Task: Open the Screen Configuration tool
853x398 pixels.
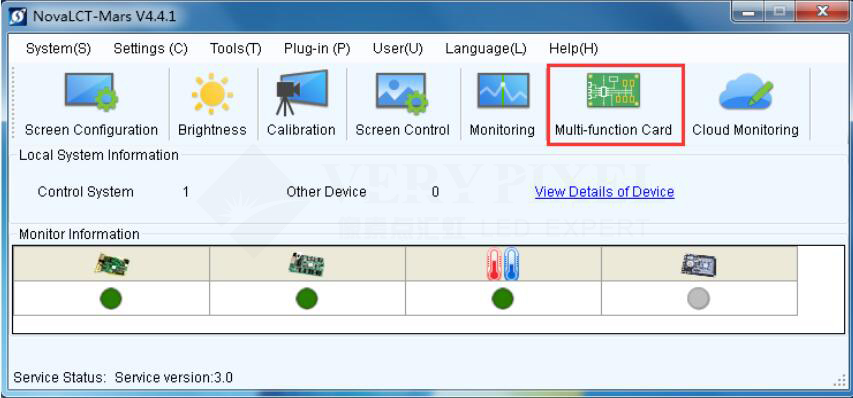Action: pyautogui.click(x=91, y=104)
